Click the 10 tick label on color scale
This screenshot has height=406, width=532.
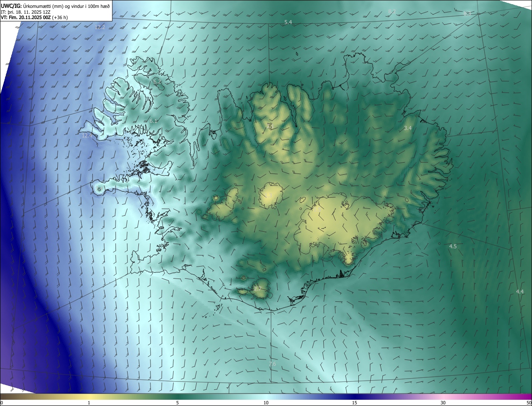click(x=266, y=403)
